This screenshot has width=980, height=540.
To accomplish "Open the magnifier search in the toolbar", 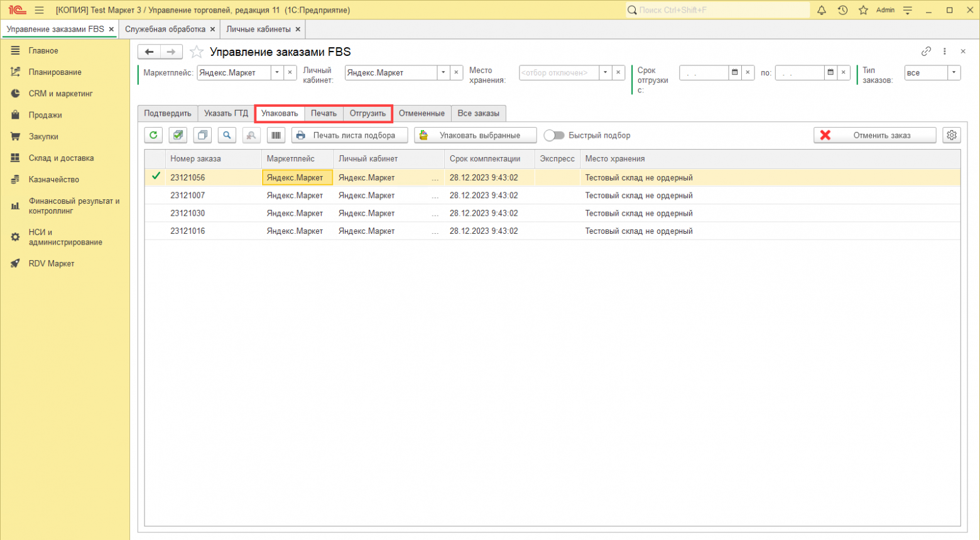I will (227, 135).
